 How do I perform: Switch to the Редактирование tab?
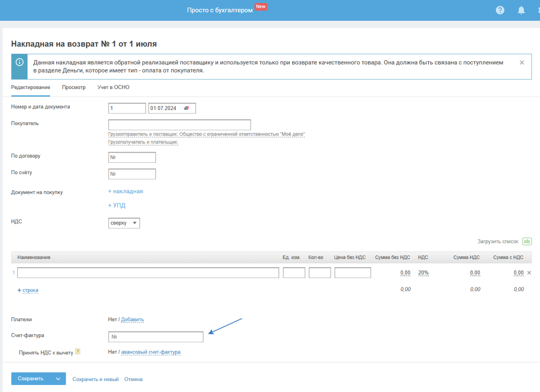(31, 87)
